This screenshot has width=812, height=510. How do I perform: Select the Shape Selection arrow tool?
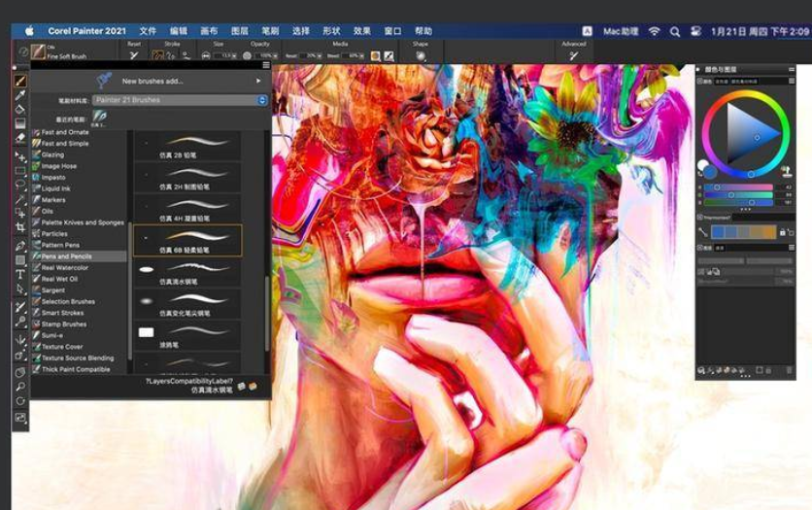(x=20, y=289)
